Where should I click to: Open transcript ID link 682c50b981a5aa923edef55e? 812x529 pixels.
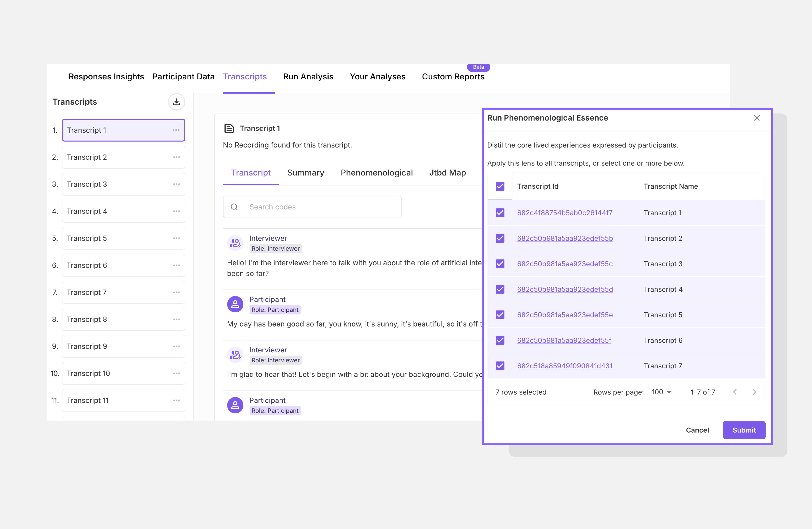pyautogui.click(x=565, y=315)
